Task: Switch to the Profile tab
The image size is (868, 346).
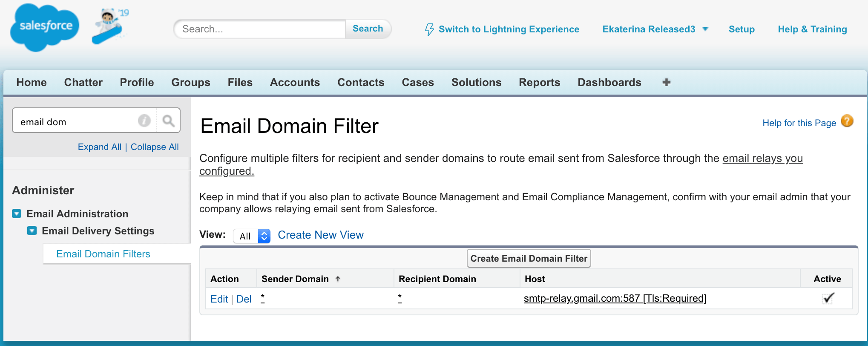Action: [137, 82]
